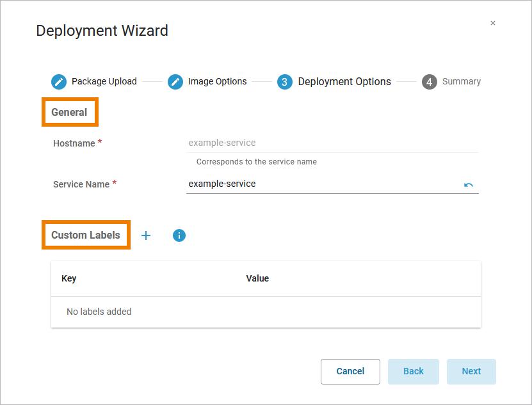Click the step 3 circle icon
Screen dimensions: 532x405
coord(285,82)
